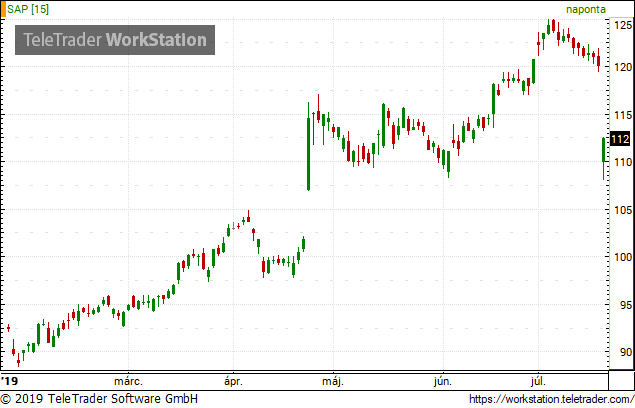This screenshot has height=408, width=635.
Task: Click the orange marker beside SAP label
Action: tap(4, 9)
